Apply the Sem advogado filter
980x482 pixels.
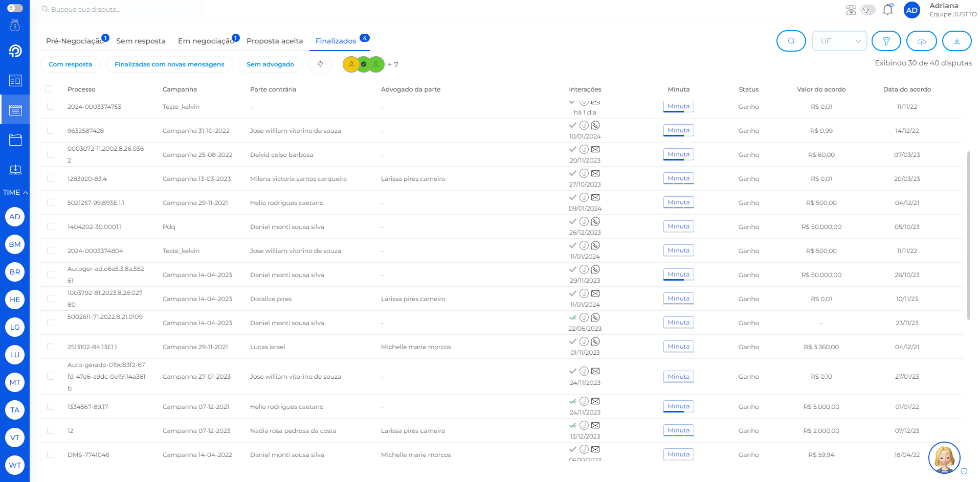(x=270, y=64)
